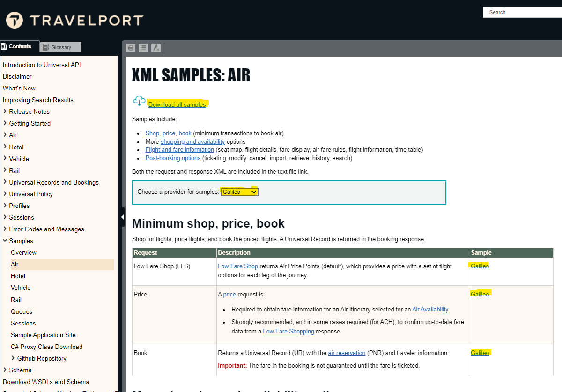
Task: Click the cloud download icon beside Download all samples
Action: click(139, 101)
